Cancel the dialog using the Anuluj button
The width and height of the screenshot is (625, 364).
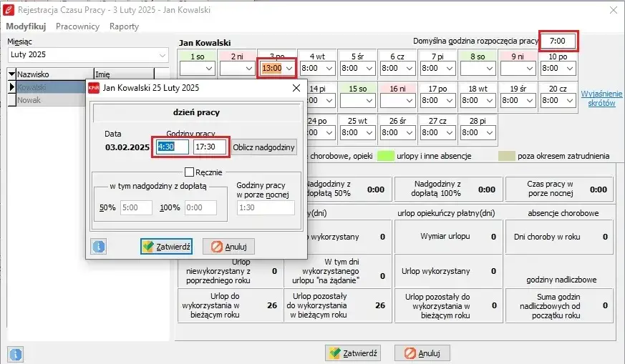point(228,247)
